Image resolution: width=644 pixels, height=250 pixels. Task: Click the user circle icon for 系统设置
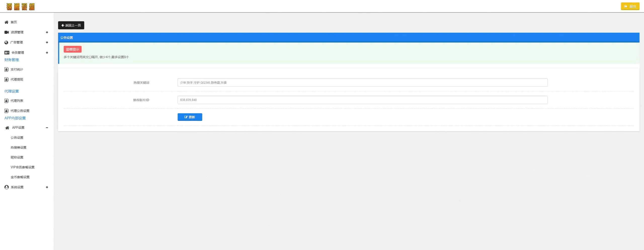[x=7, y=187]
